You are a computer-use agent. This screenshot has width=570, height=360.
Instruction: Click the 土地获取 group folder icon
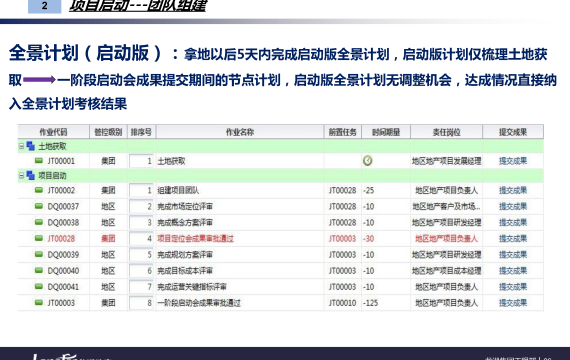31,146
